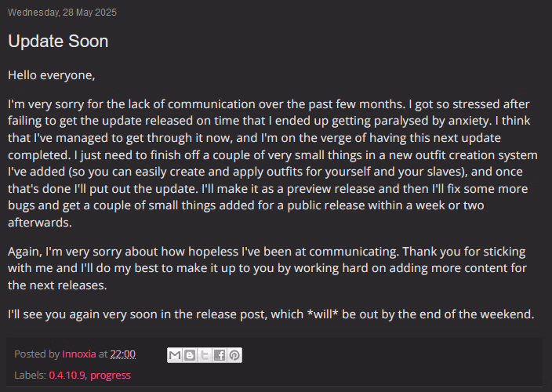Click the sentence about the release post
552x392 pixels.
click(x=271, y=314)
